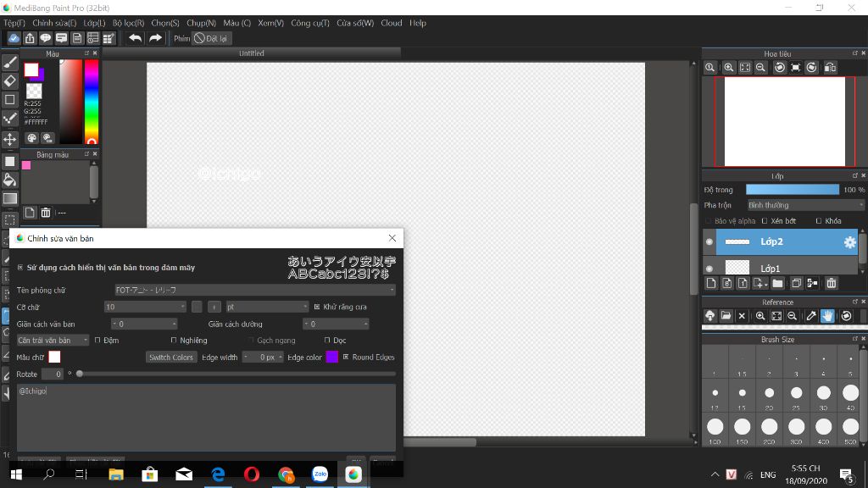Open the Pha trộn blending mode dropdown
Screen dimensions: 868x488
(805, 205)
